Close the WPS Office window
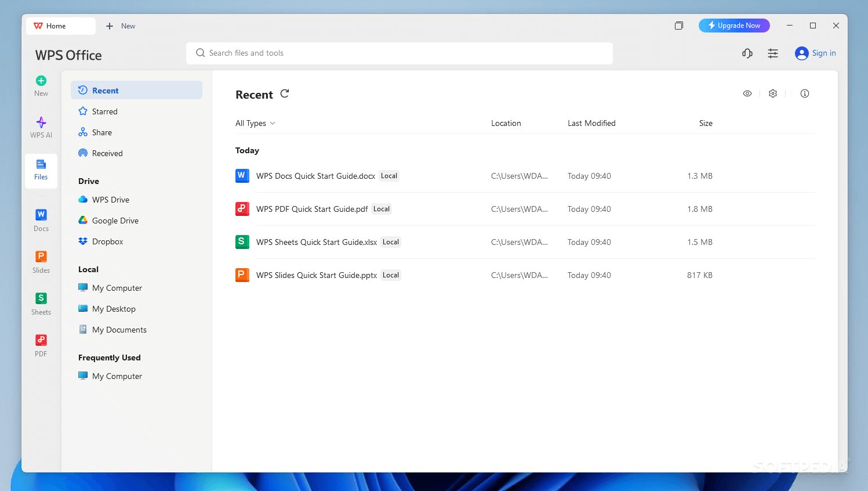Viewport: 868px width, 491px height. click(x=836, y=26)
